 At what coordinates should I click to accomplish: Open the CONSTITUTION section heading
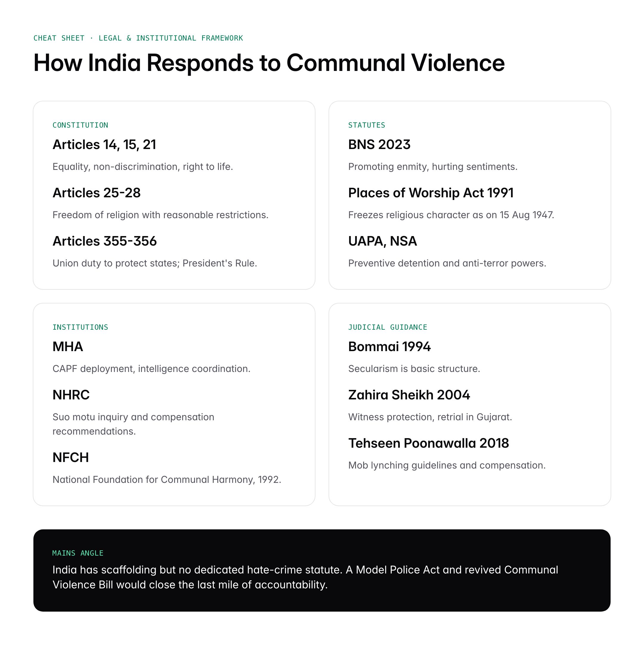(x=80, y=125)
